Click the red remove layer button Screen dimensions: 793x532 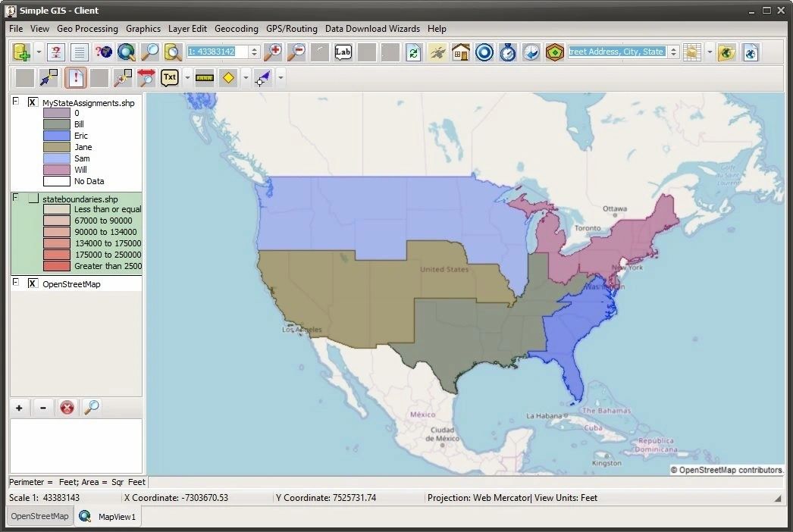pos(67,408)
